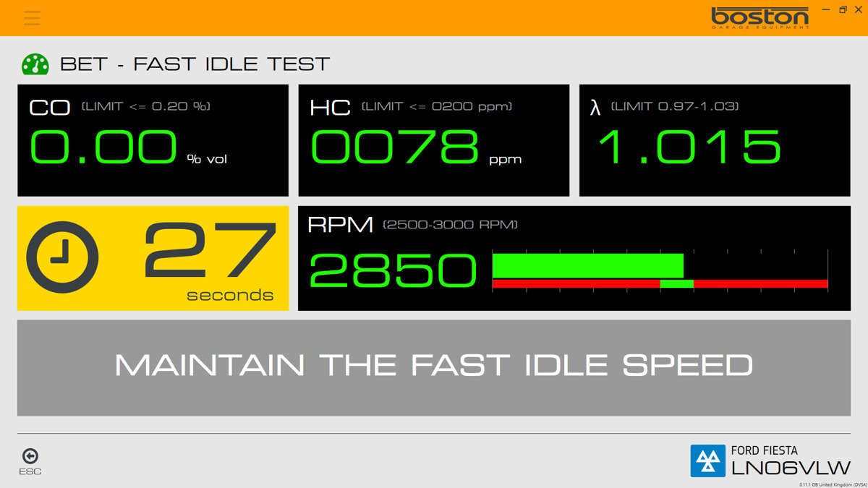This screenshot has height=488, width=868.
Task: Click the restore window icon in the title bar
Action: coord(842,10)
